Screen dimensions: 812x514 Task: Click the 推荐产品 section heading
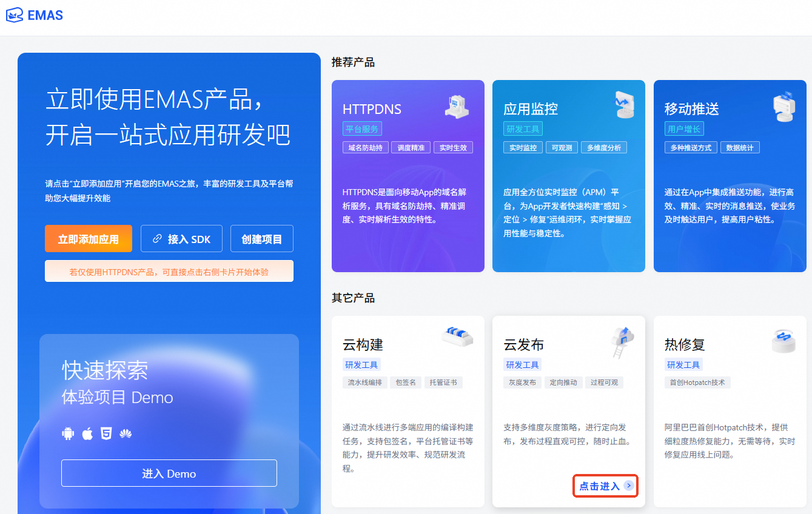(353, 62)
